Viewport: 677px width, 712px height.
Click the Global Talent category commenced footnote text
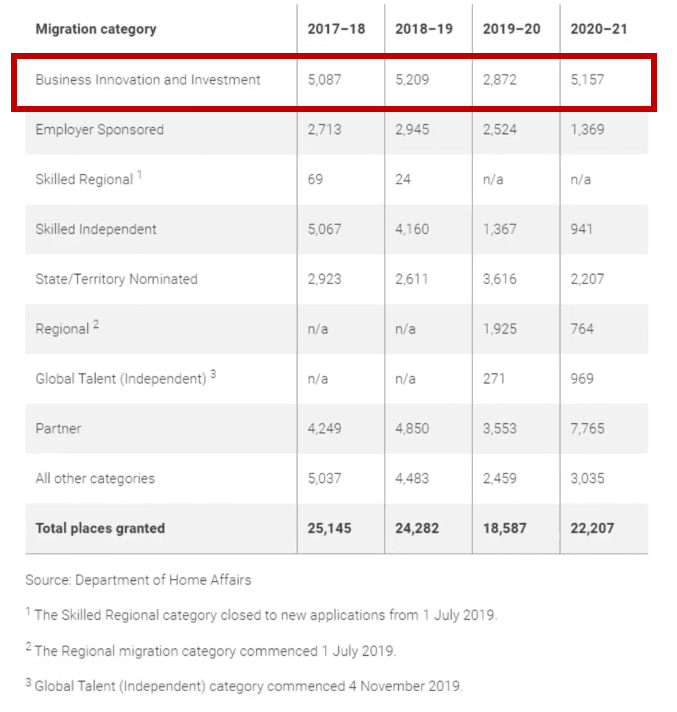pyautogui.click(x=248, y=686)
